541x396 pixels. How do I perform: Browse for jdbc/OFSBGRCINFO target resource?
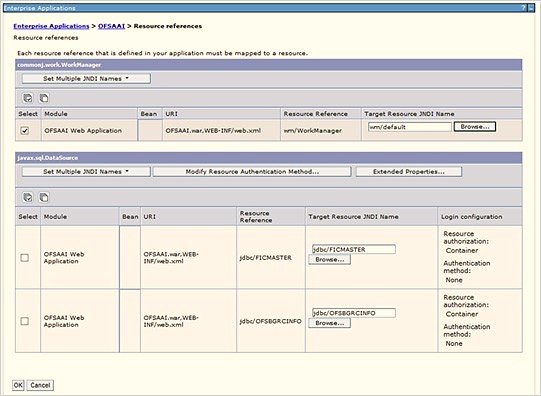pos(329,323)
